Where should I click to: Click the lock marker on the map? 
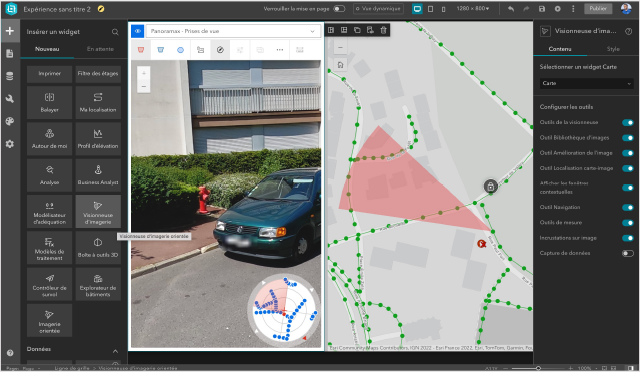(491, 187)
